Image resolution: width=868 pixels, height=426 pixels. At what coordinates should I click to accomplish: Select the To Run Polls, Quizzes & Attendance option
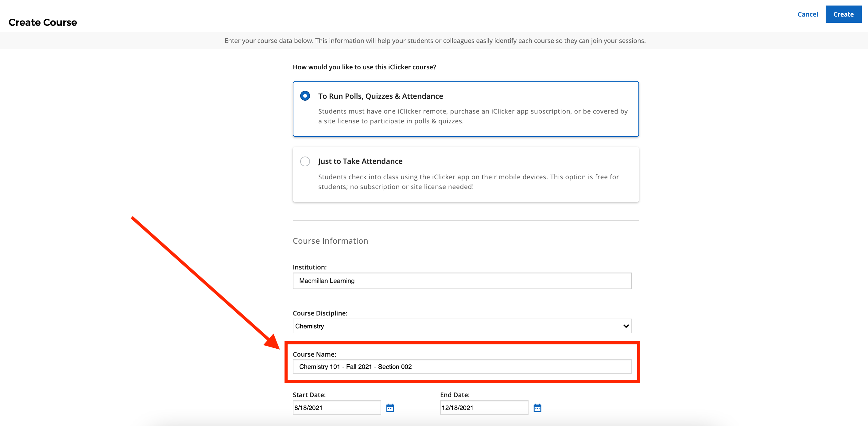pyautogui.click(x=304, y=96)
